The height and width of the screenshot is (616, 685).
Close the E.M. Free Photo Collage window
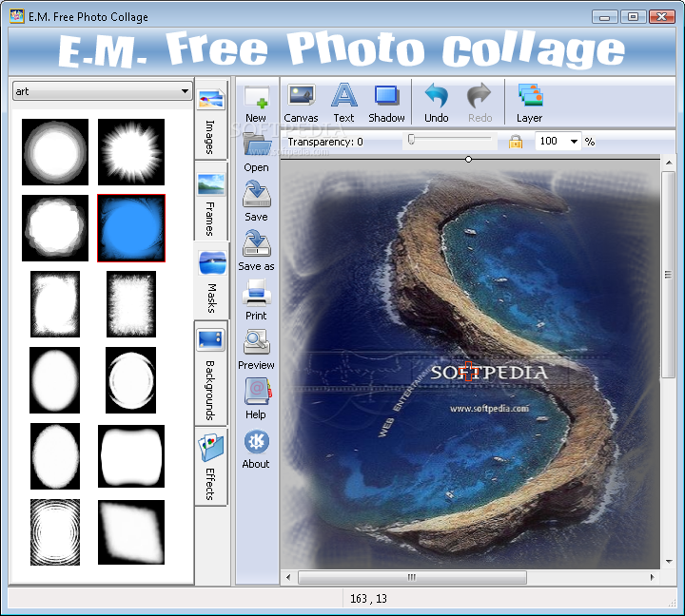662,16
